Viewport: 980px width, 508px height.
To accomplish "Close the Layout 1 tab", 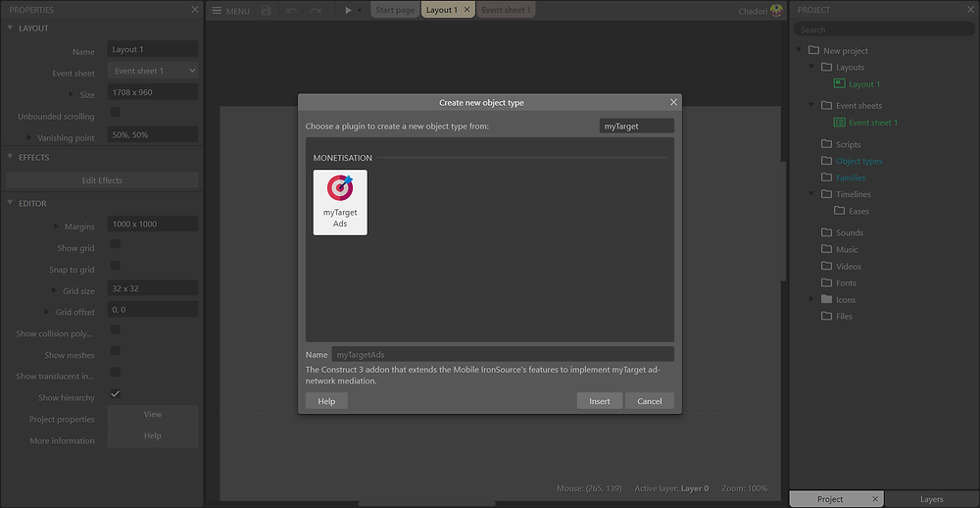I will click(466, 10).
